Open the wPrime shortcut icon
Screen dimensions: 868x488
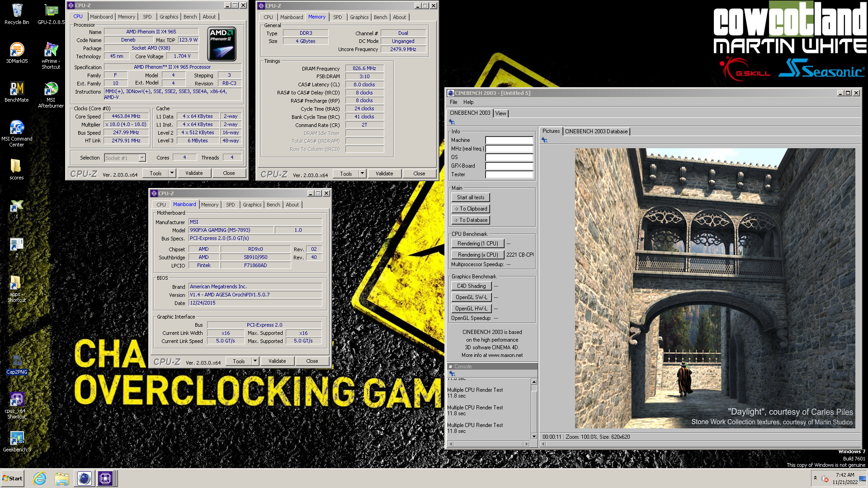51,55
